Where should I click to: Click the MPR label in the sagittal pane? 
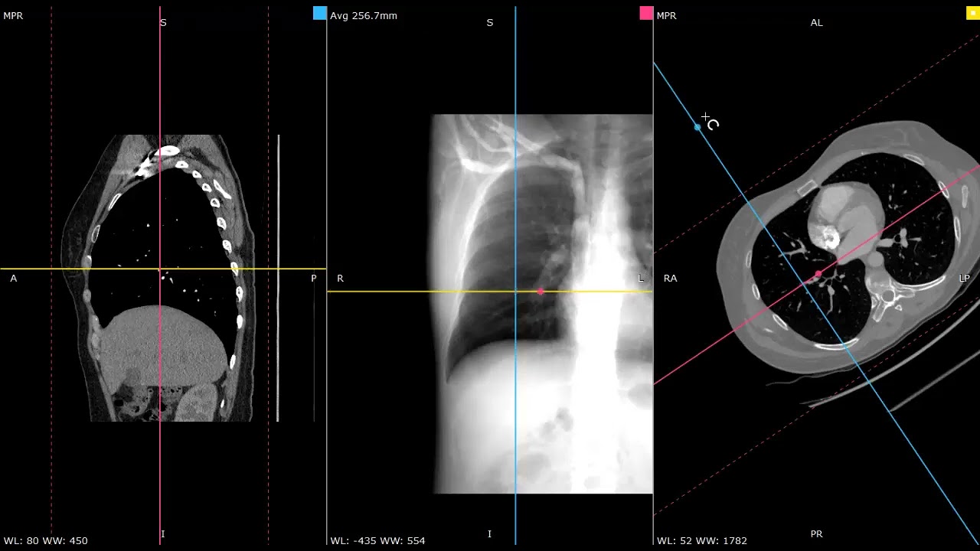pyautogui.click(x=13, y=15)
